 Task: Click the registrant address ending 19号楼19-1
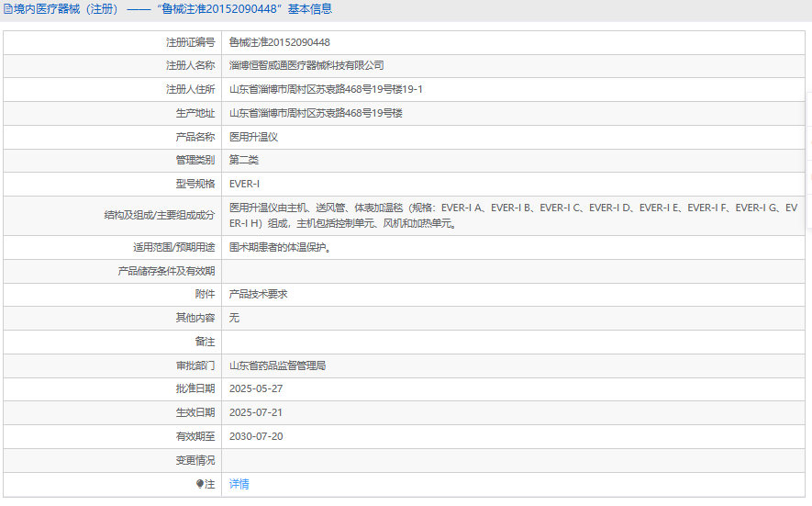[326, 89]
